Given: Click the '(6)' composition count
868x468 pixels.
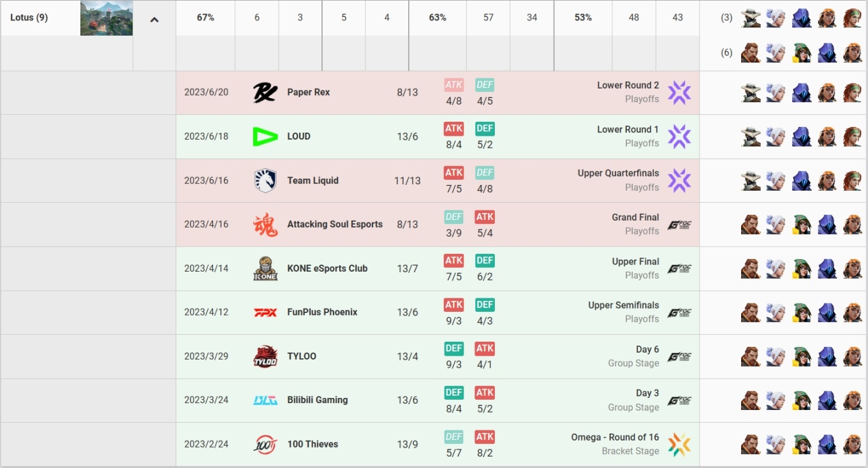Looking at the screenshot, I should [x=726, y=52].
